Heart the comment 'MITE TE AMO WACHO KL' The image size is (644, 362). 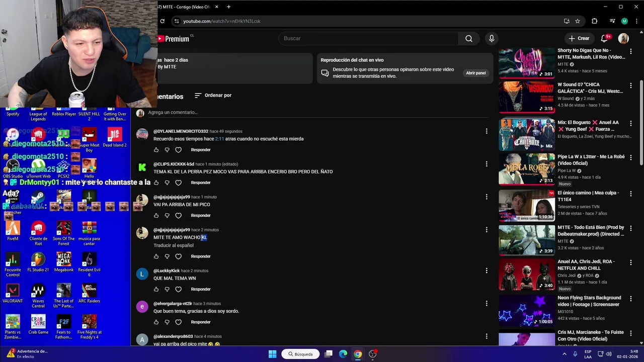[178, 256]
